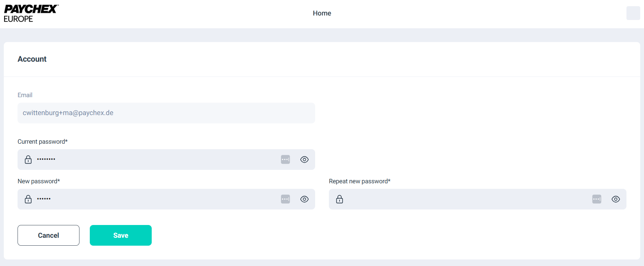Click the lock icon in Current password field
Viewport: 644px width, 266px height.
click(28, 160)
